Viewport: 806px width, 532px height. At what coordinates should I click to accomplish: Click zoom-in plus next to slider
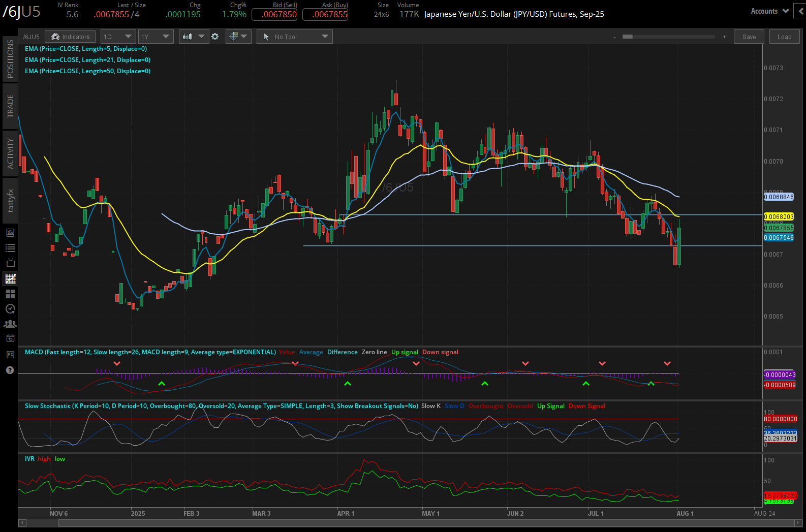pos(724,37)
